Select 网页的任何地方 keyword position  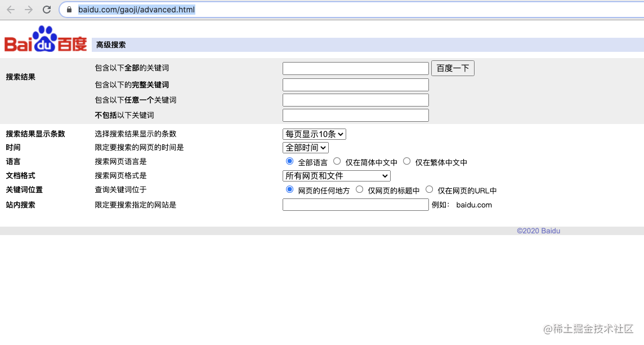(x=289, y=189)
